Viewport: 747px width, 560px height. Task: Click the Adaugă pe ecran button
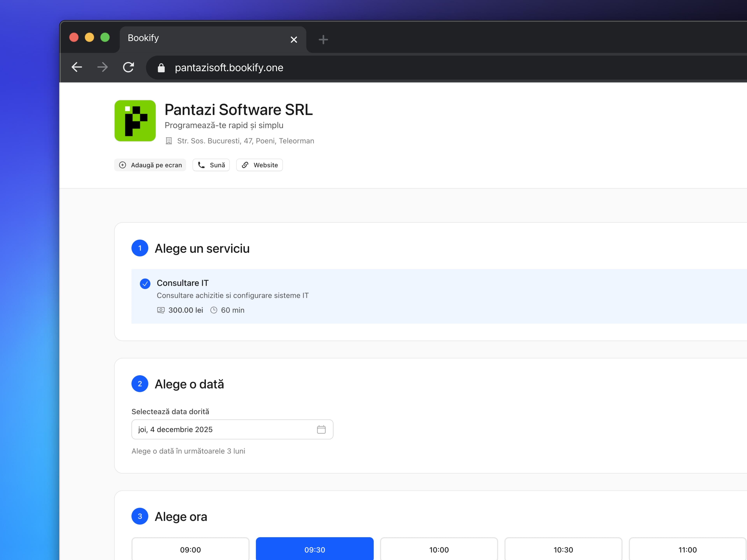[150, 165]
